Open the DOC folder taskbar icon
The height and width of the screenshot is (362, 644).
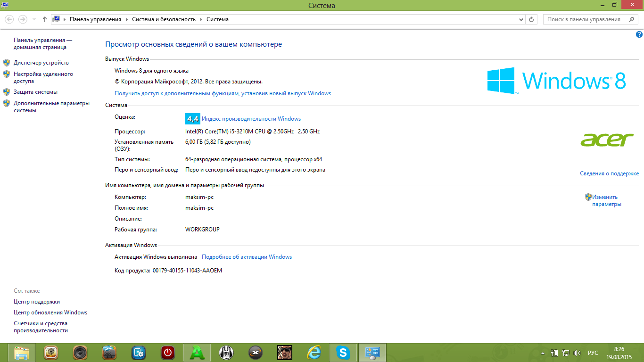pos(109,353)
